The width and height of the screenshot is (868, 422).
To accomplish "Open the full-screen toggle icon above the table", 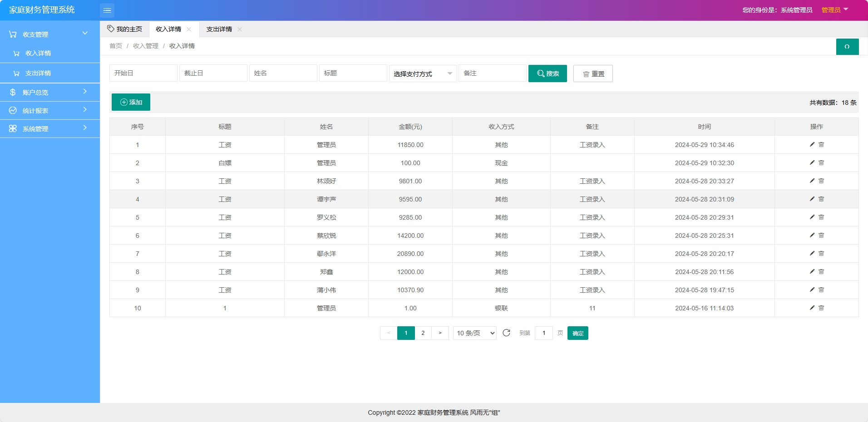I will [x=847, y=46].
